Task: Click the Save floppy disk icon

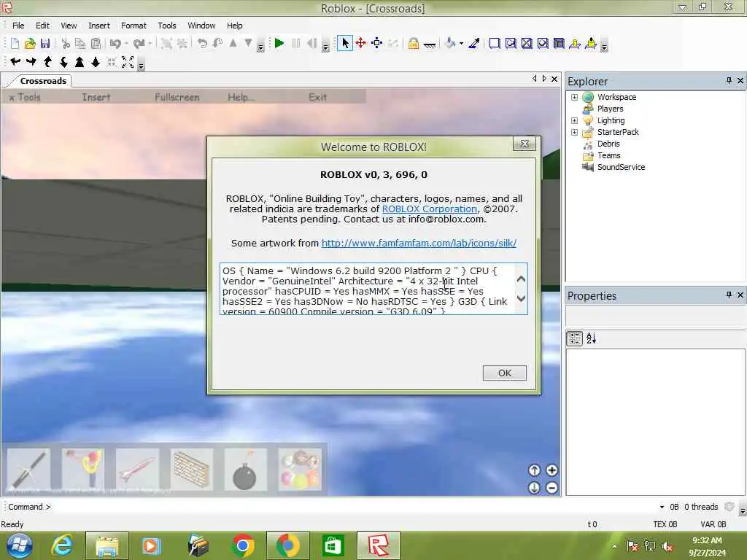Action: pyautogui.click(x=45, y=43)
